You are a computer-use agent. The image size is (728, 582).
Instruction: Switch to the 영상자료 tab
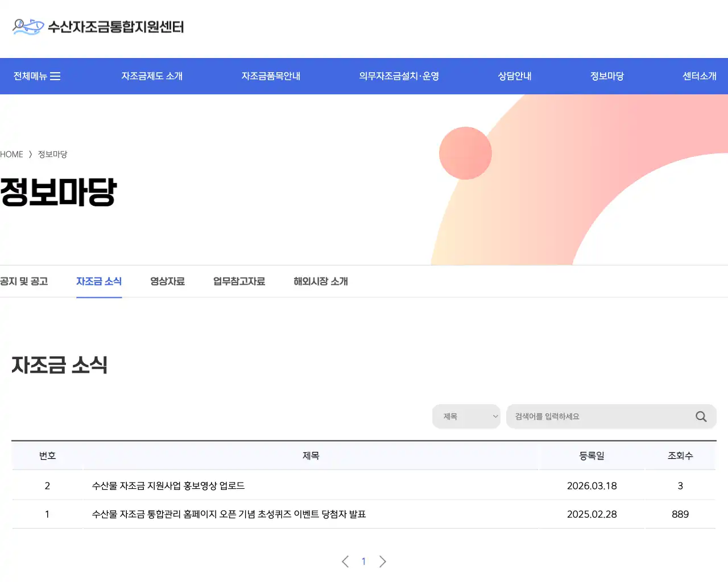pos(167,281)
